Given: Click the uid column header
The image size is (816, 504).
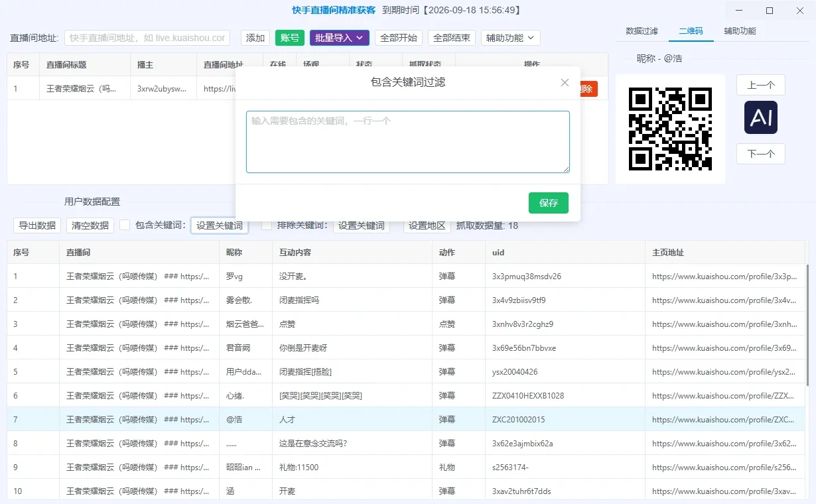Looking at the screenshot, I should (x=565, y=253).
